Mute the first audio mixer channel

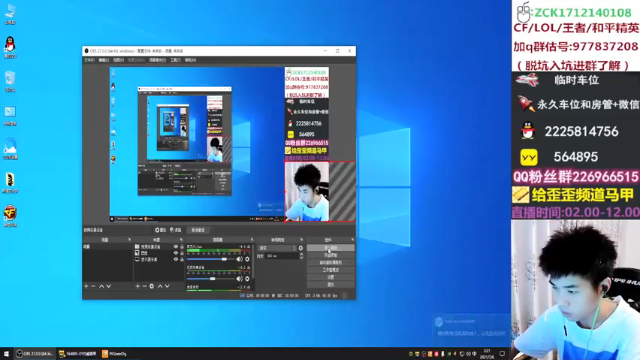pos(240,259)
